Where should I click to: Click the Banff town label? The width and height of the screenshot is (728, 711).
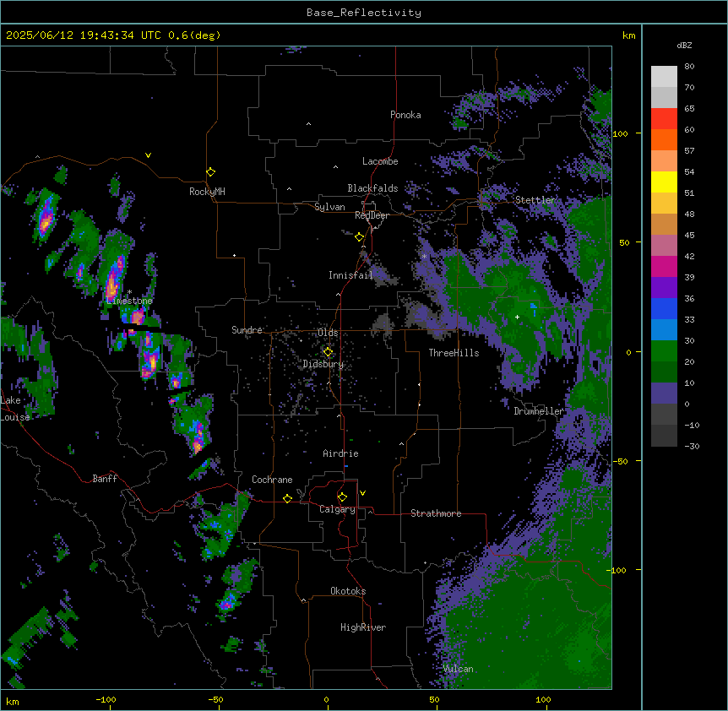pyautogui.click(x=105, y=479)
